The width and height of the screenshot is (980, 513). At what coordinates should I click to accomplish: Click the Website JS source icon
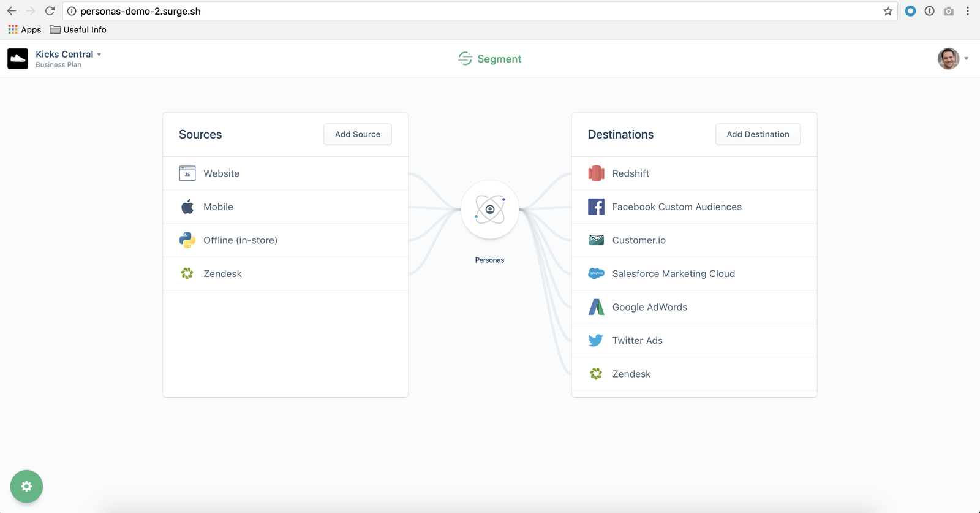187,173
